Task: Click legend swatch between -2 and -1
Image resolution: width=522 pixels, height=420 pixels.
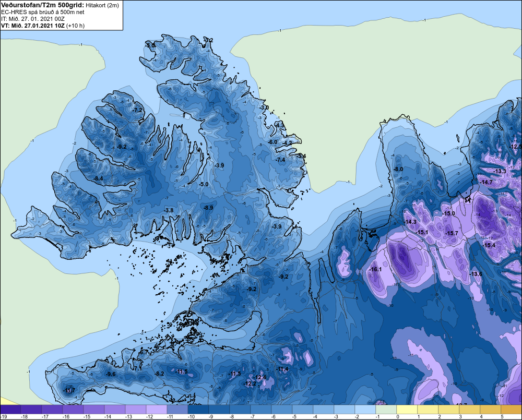Action: point(365,409)
